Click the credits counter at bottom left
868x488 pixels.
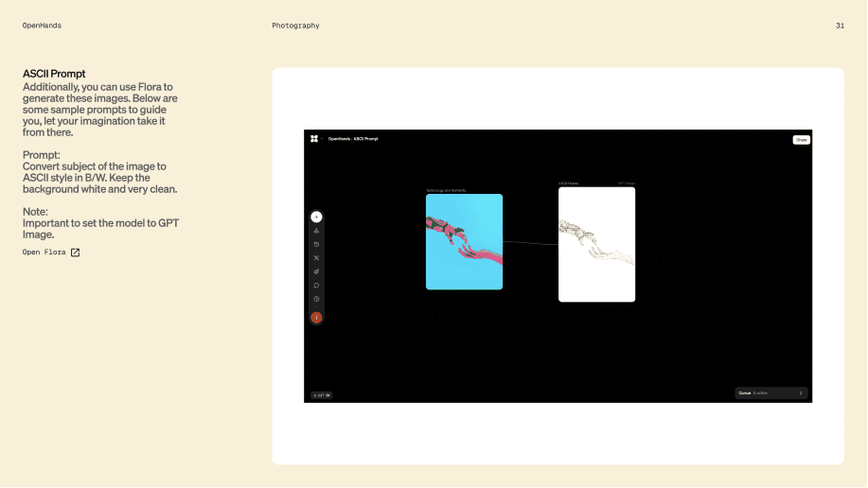coord(322,395)
